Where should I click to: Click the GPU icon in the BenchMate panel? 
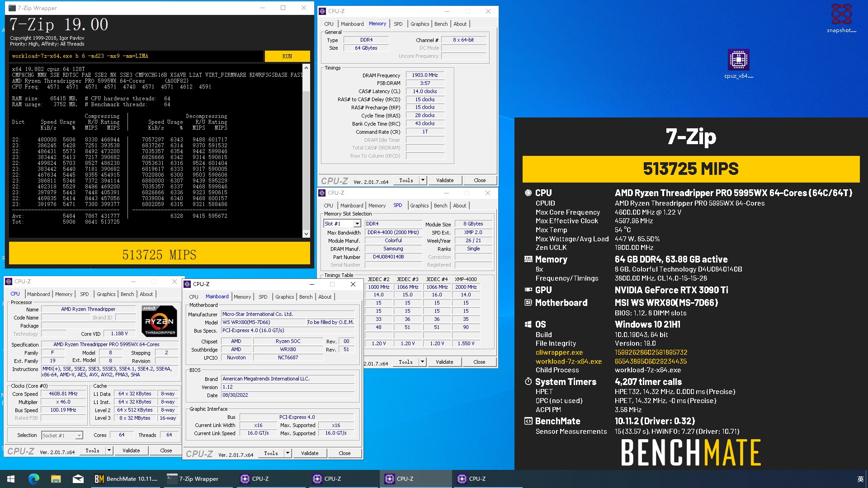528,290
